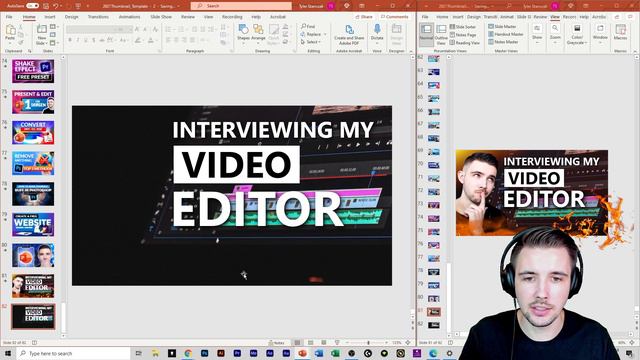Open the Slide Show tab in left window
Viewport: 640px width, 360px height.
(161, 17)
